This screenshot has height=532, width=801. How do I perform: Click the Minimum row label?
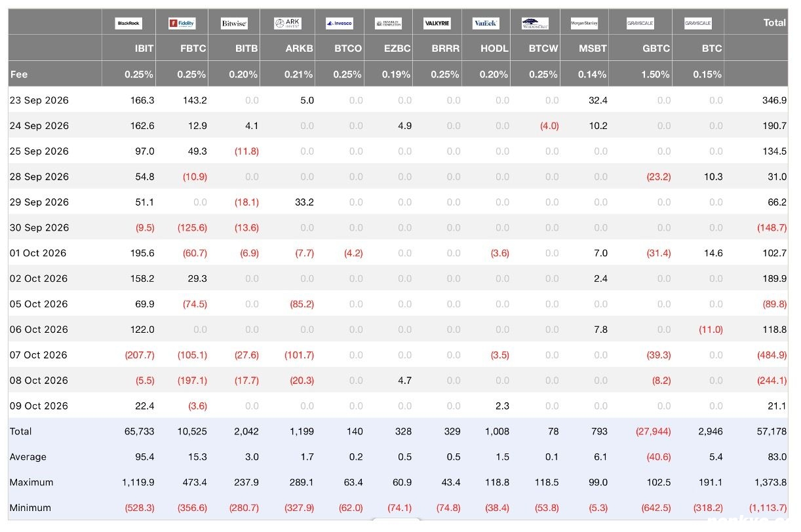pyautogui.click(x=30, y=508)
